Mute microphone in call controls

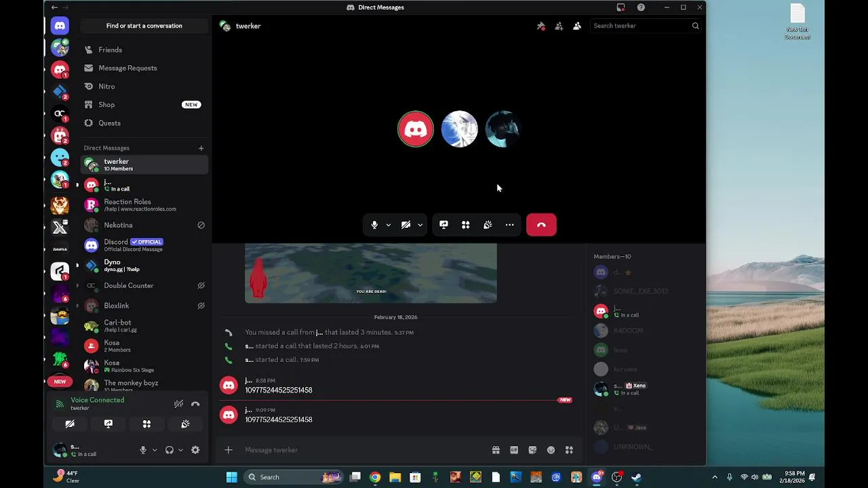point(374,225)
